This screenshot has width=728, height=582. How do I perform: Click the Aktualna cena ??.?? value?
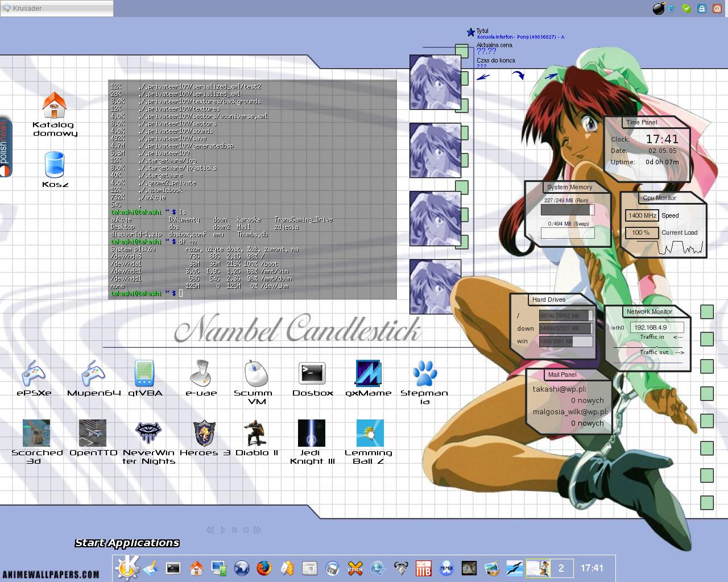[486, 51]
